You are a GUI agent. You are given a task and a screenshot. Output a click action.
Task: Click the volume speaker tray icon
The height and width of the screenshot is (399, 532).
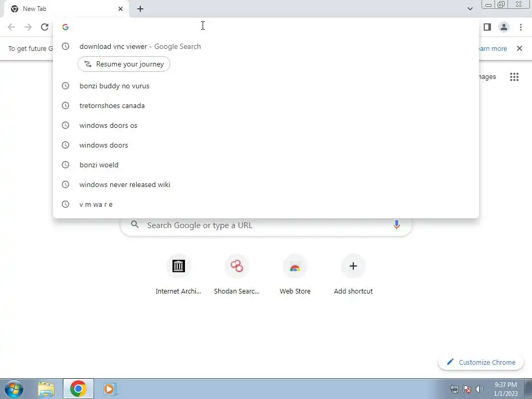pyautogui.click(x=480, y=389)
